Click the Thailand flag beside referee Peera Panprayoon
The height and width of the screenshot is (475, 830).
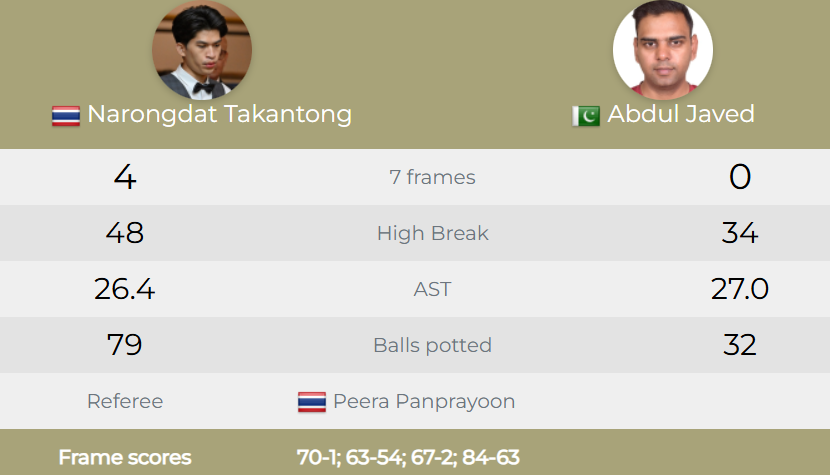(312, 402)
